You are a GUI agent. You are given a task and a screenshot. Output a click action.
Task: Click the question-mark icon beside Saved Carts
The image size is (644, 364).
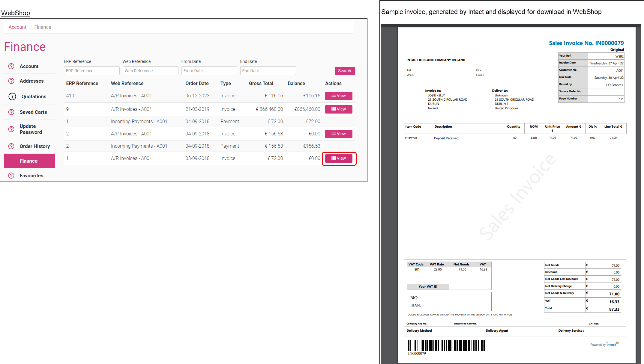click(x=11, y=112)
